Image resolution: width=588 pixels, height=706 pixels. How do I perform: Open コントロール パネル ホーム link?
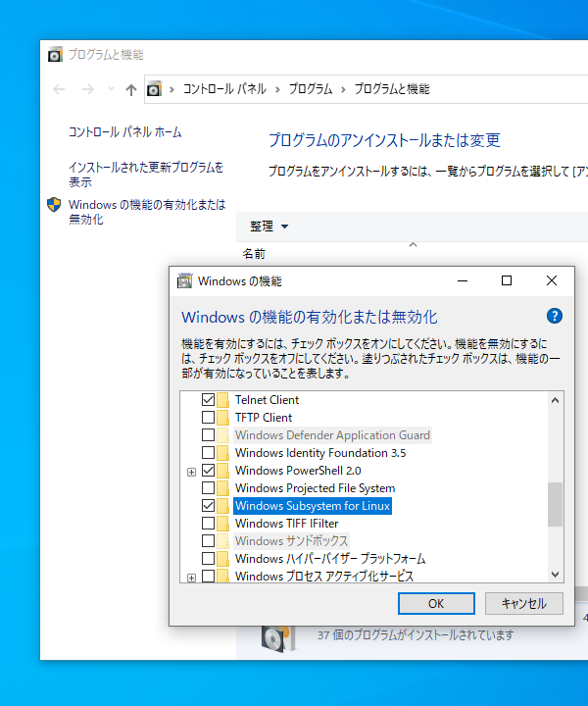125,132
